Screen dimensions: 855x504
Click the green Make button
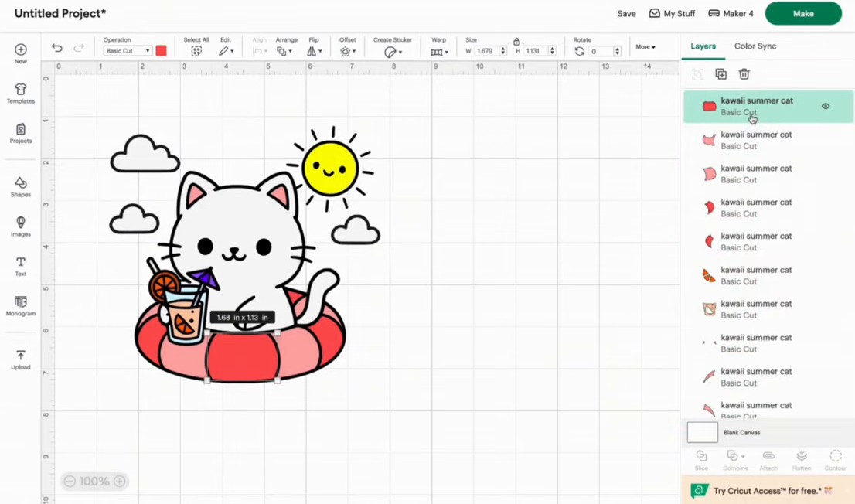(803, 14)
